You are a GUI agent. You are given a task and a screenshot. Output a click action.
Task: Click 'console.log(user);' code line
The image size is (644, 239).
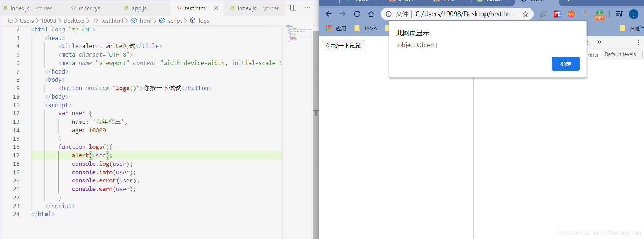click(x=102, y=164)
